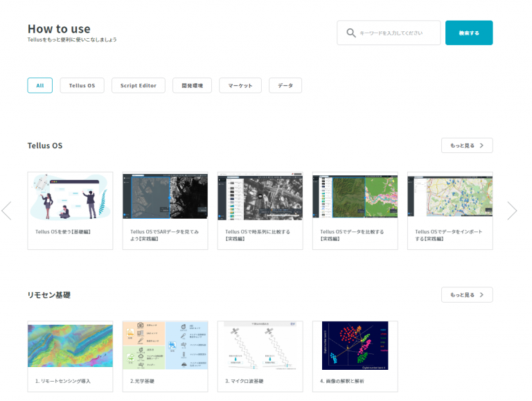Image resolution: width=532 pixels, height=401 pixels.
Task: Select the データ filter tab
Action: click(x=285, y=85)
